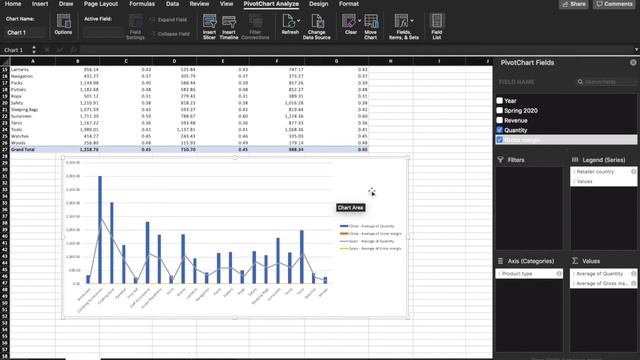Select the Sleeping Bags cell
Screen dimensions: 640x360
[33, 109]
